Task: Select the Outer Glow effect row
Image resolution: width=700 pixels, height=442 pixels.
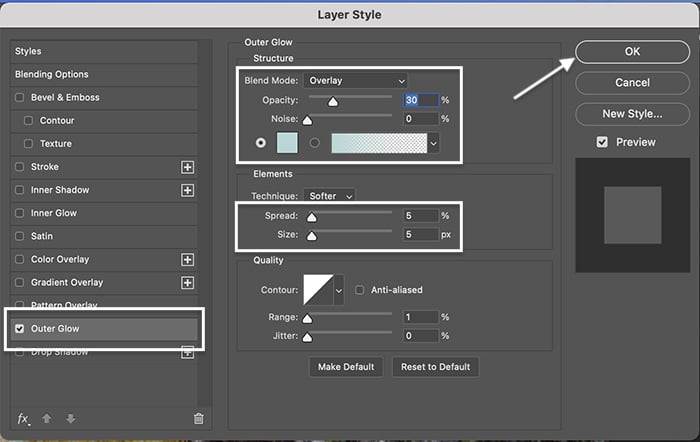Action: click(x=104, y=329)
